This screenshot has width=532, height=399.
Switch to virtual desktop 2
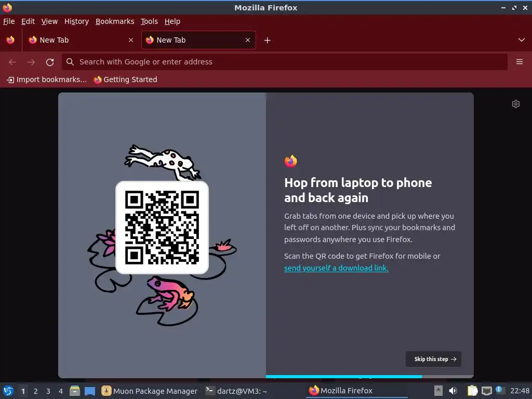coord(36,391)
